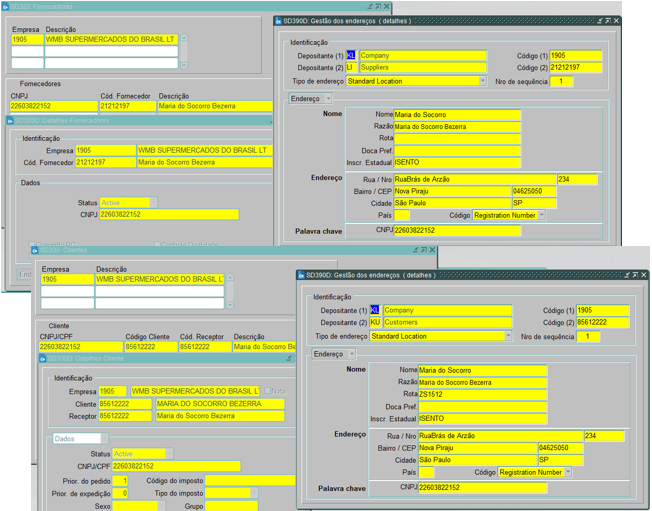Open the Sexo dropdown

pos(161,506)
